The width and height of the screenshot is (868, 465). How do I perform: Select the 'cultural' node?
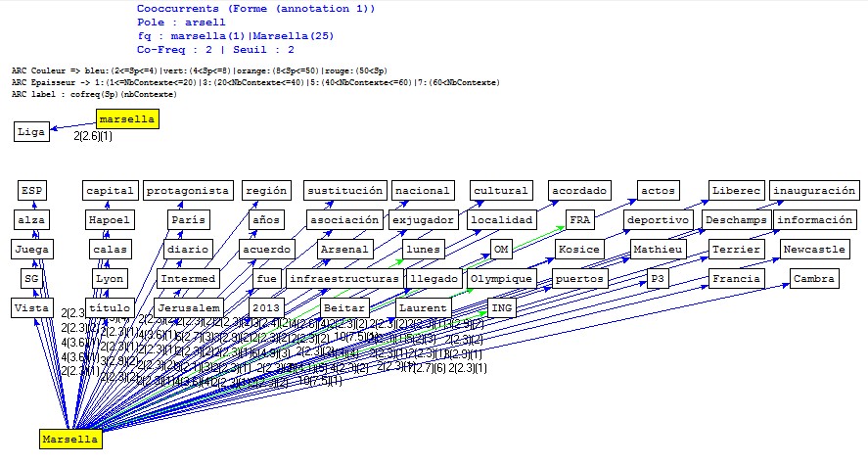[501, 191]
